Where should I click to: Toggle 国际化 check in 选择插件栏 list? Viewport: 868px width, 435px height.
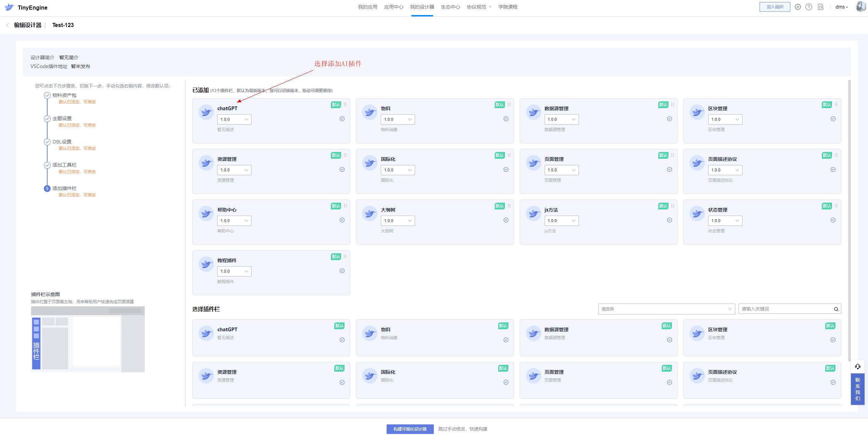[x=506, y=382]
